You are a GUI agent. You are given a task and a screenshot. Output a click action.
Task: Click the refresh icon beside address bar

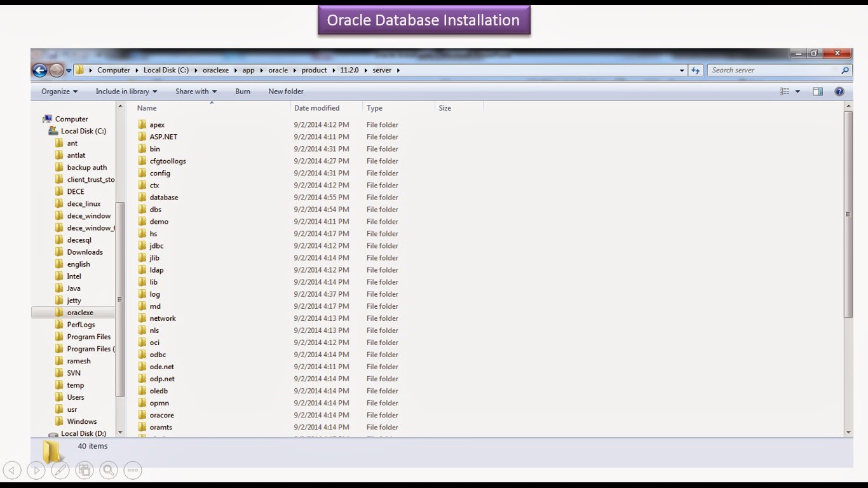pos(696,71)
